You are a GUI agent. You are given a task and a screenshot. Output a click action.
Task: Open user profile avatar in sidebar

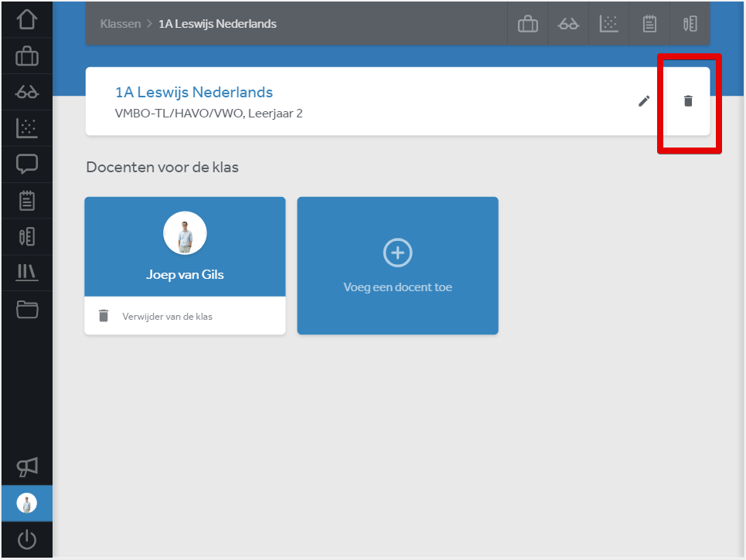point(26,503)
